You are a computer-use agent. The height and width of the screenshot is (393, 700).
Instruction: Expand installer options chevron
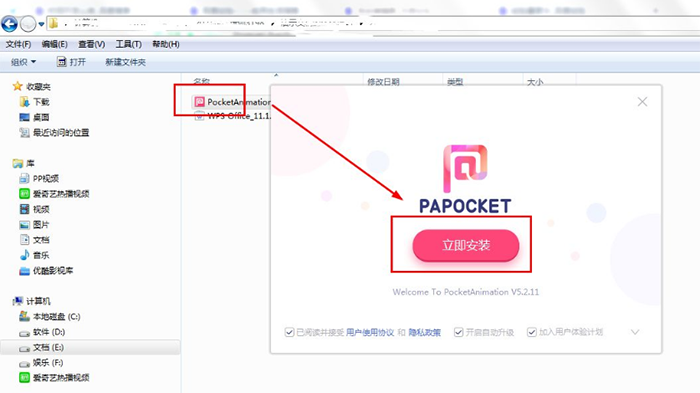(x=635, y=332)
